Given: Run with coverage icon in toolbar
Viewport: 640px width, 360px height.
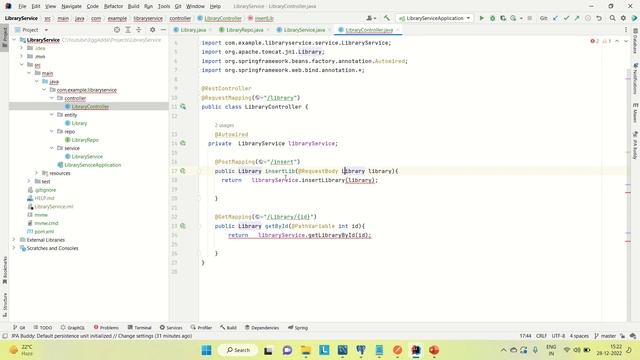Looking at the screenshot, I should pos(503,18).
